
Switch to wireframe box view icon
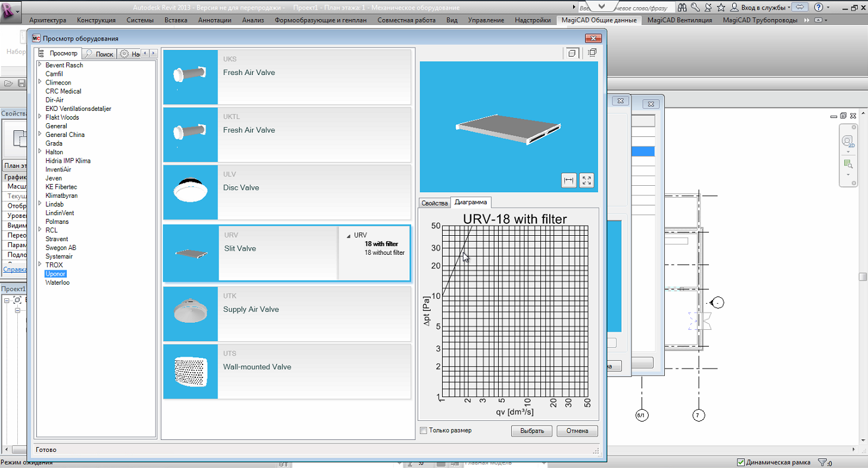coord(592,53)
